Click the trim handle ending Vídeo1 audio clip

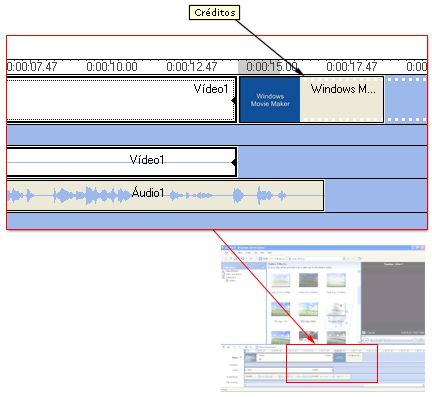point(234,162)
